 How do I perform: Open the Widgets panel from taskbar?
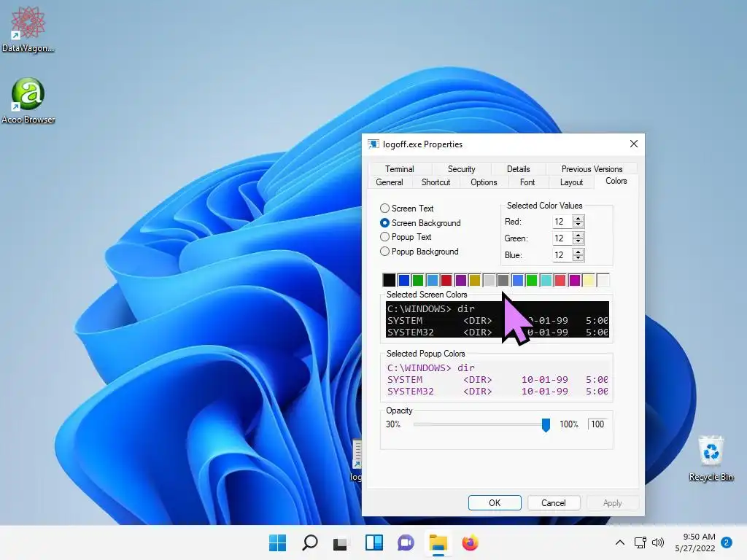(x=374, y=542)
